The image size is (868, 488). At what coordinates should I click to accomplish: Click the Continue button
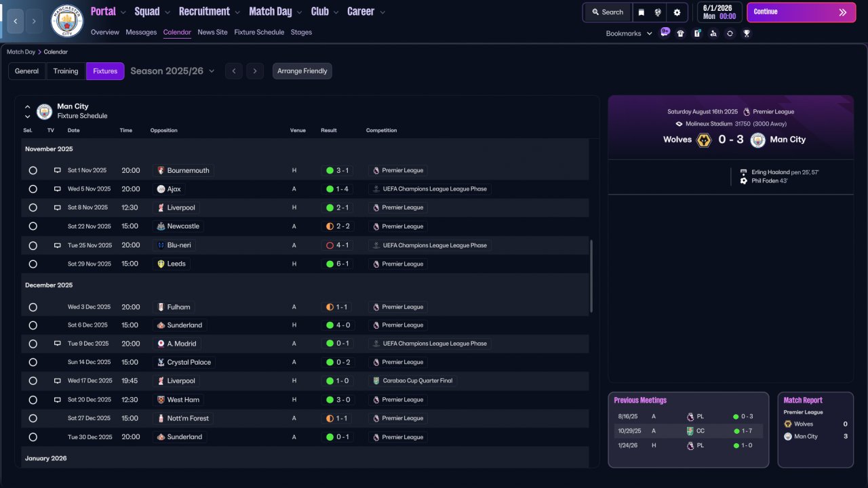(x=801, y=12)
